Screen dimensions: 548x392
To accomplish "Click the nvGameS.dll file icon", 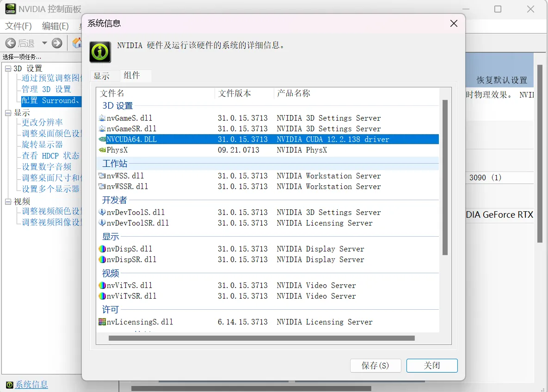I will (102, 118).
